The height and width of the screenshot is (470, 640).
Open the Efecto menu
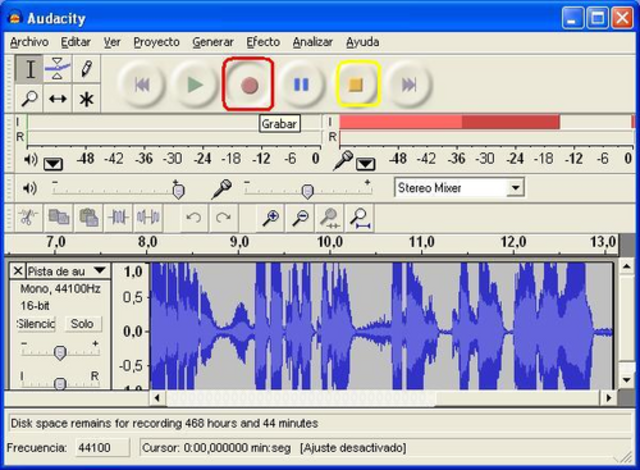263,42
